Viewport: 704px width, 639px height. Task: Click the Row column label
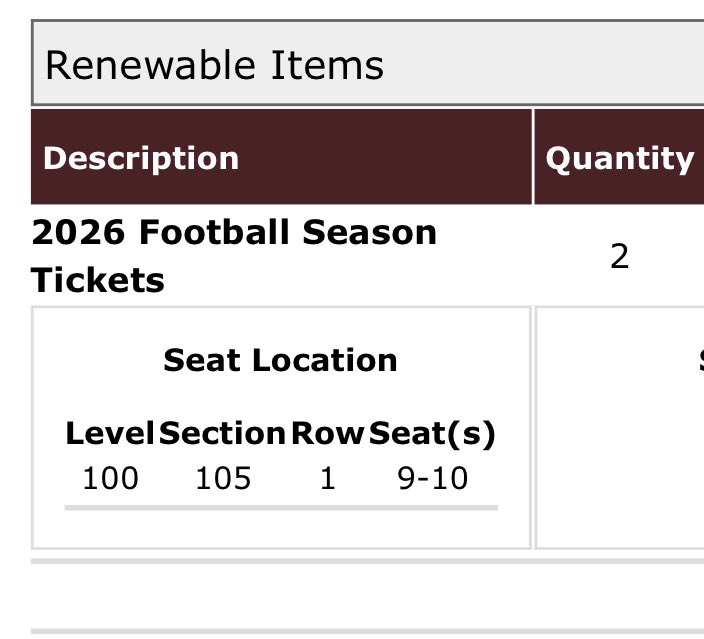pyautogui.click(x=327, y=433)
